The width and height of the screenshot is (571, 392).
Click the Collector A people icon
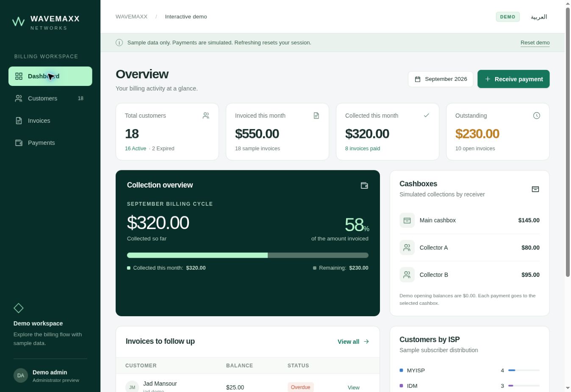coord(407,248)
